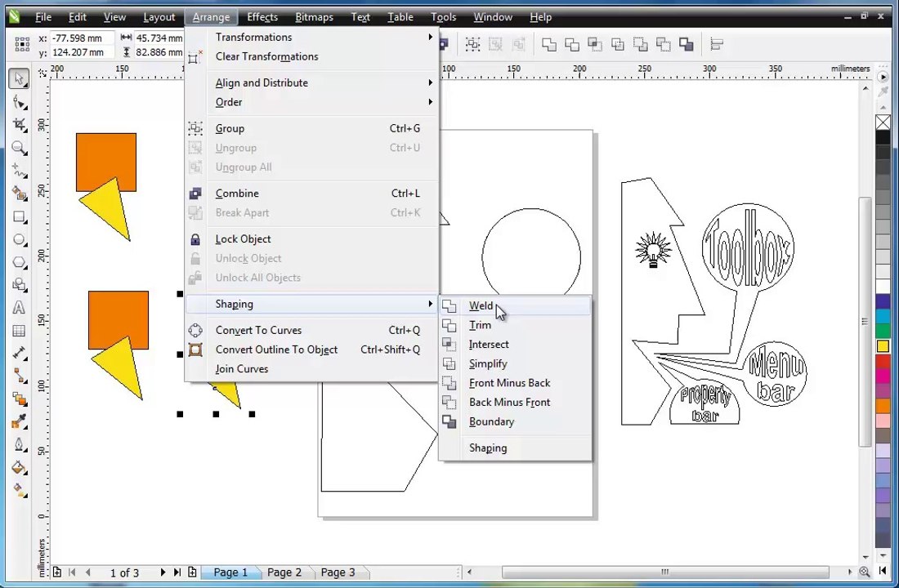Click the no-fill X swatch
899x588 pixels.
pos(883,122)
